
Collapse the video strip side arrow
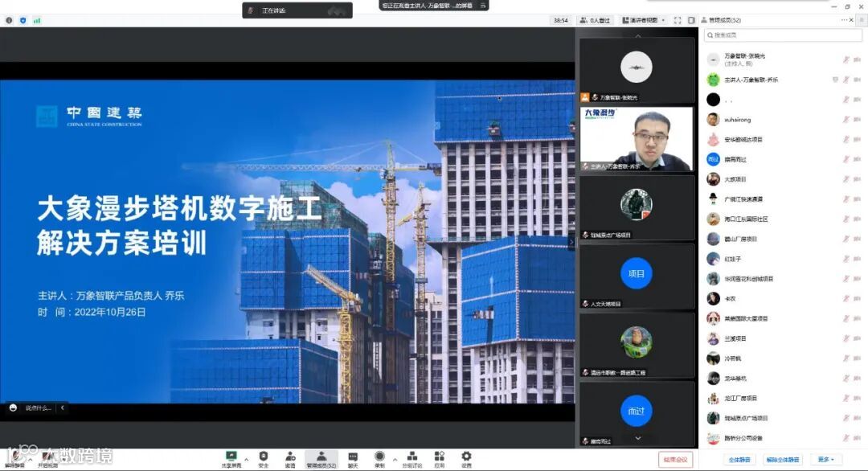pyautogui.click(x=571, y=242)
